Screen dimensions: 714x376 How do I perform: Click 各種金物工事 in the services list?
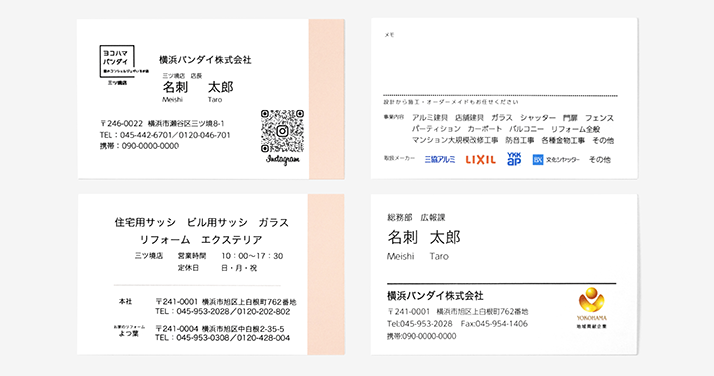pyautogui.click(x=563, y=141)
